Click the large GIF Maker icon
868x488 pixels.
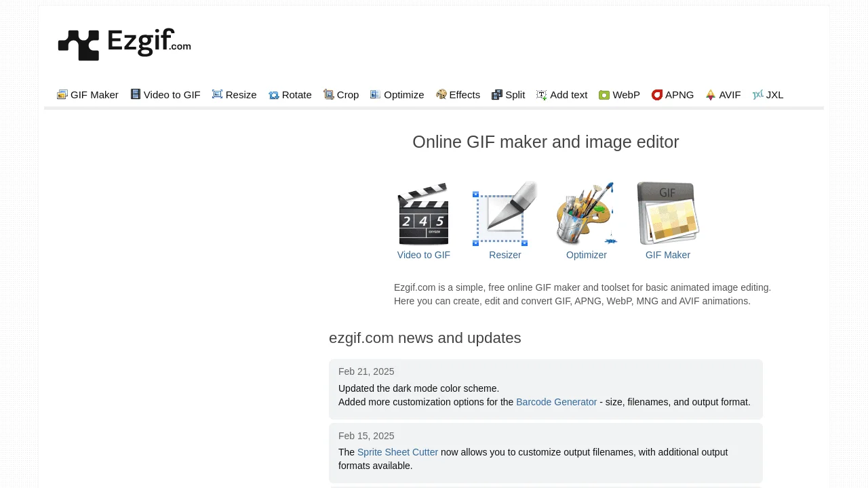pos(667,214)
